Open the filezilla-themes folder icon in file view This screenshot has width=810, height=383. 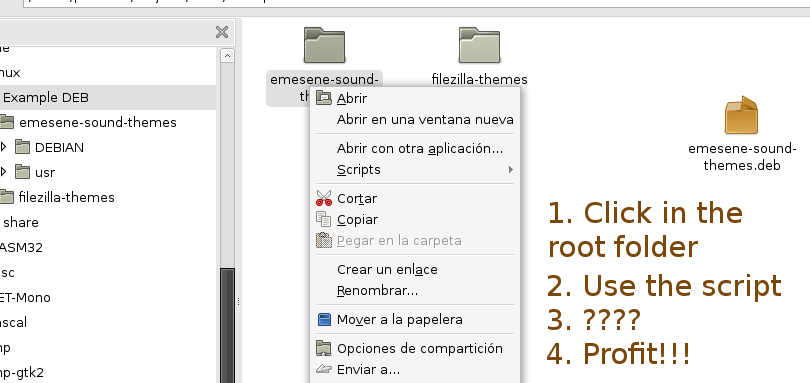click(479, 45)
